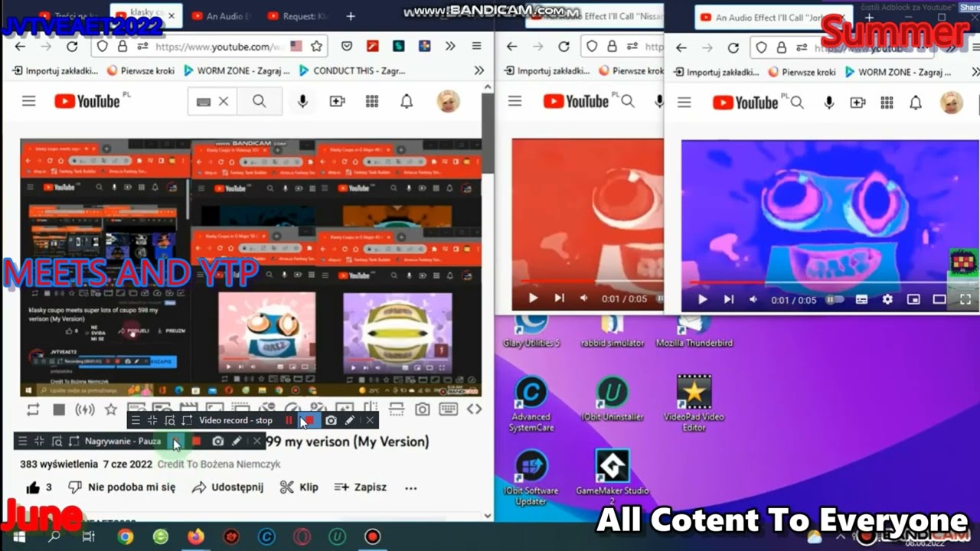980x551 pixels.
Task: Mute volume in right YouTube window
Action: 753,300
